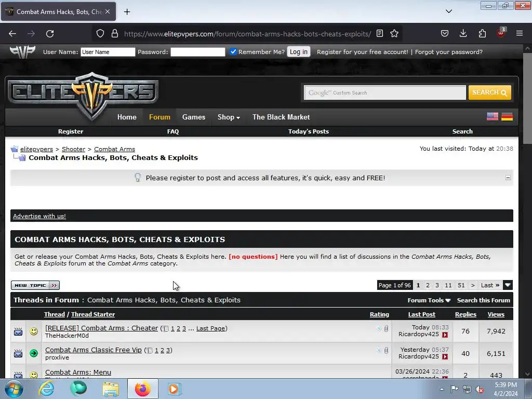Reload the page with the refresh icon
This screenshot has height=399, width=532.
click(x=50, y=34)
